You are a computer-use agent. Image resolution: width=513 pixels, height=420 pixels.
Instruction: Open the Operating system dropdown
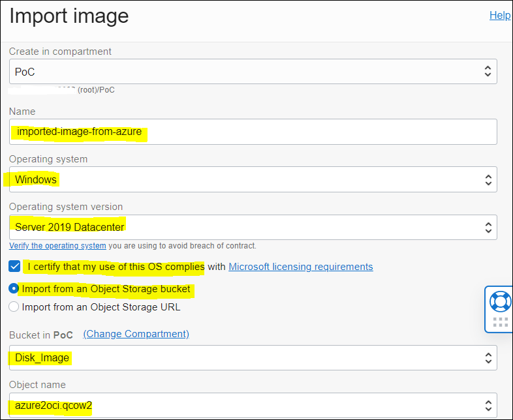(x=253, y=179)
